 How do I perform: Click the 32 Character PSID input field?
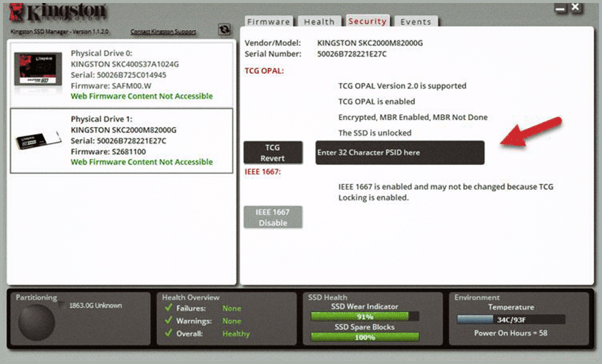[400, 152]
